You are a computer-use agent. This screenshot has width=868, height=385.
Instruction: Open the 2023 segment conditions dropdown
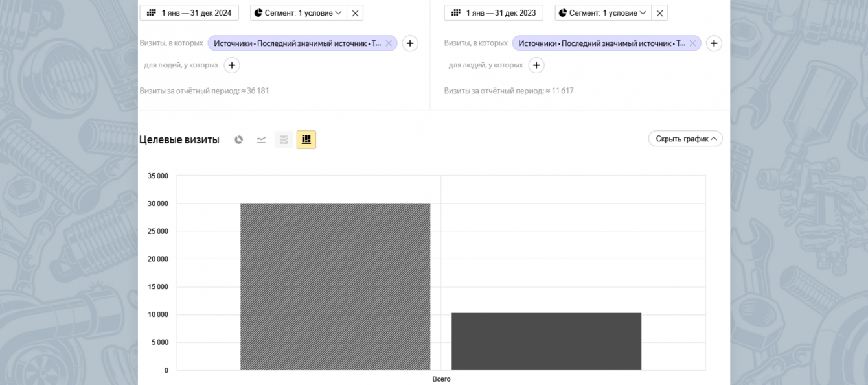[603, 13]
